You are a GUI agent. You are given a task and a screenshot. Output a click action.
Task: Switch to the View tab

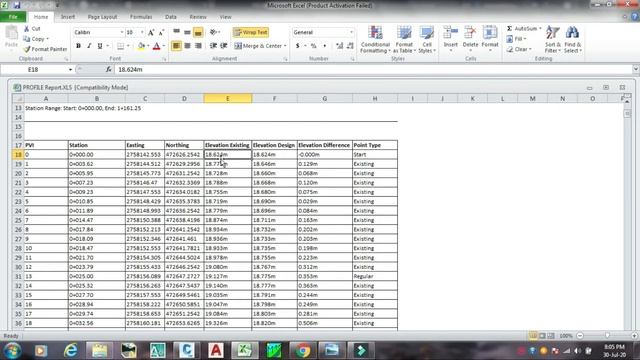tap(225, 17)
